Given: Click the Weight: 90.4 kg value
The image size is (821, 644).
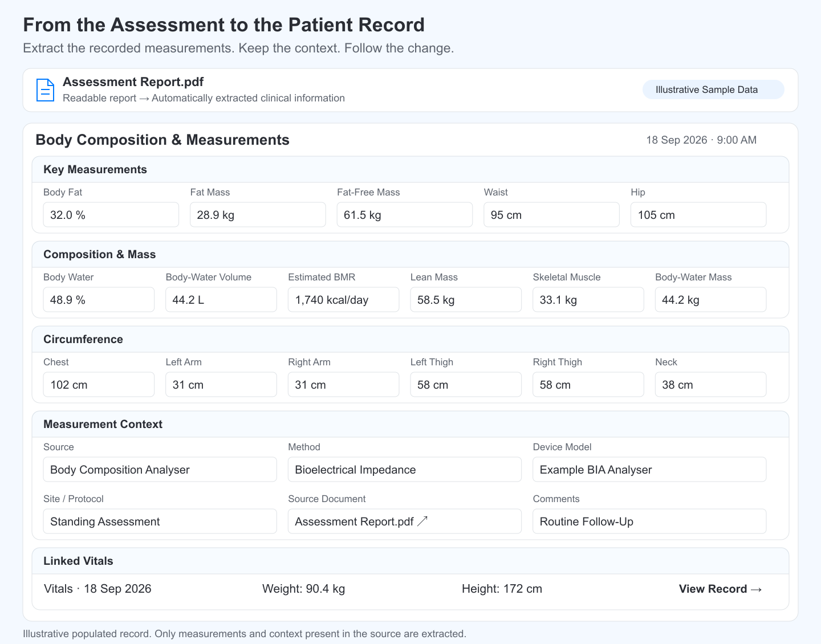Looking at the screenshot, I should pyautogui.click(x=303, y=589).
